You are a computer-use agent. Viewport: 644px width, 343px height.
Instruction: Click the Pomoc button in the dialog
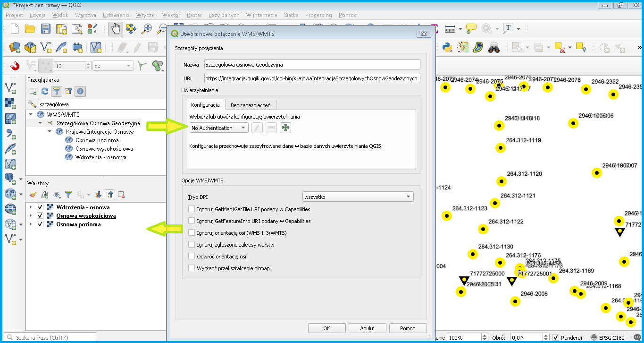pyautogui.click(x=408, y=328)
